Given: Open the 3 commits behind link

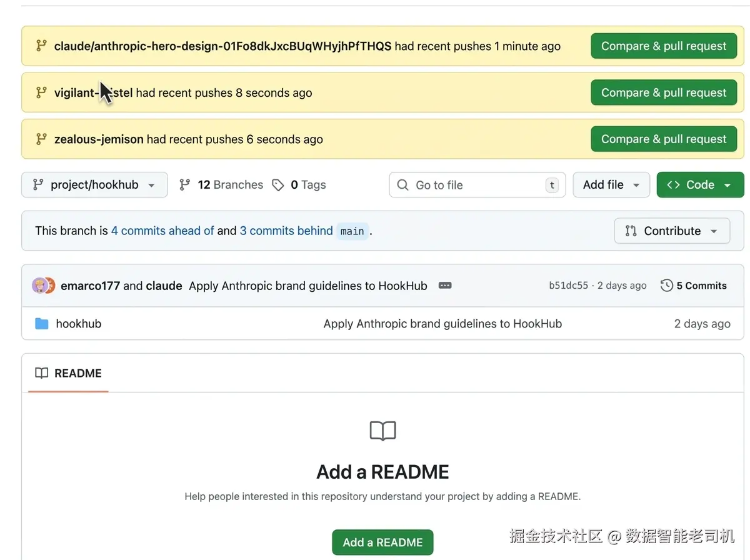Looking at the screenshot, I should tap(286, 231).
